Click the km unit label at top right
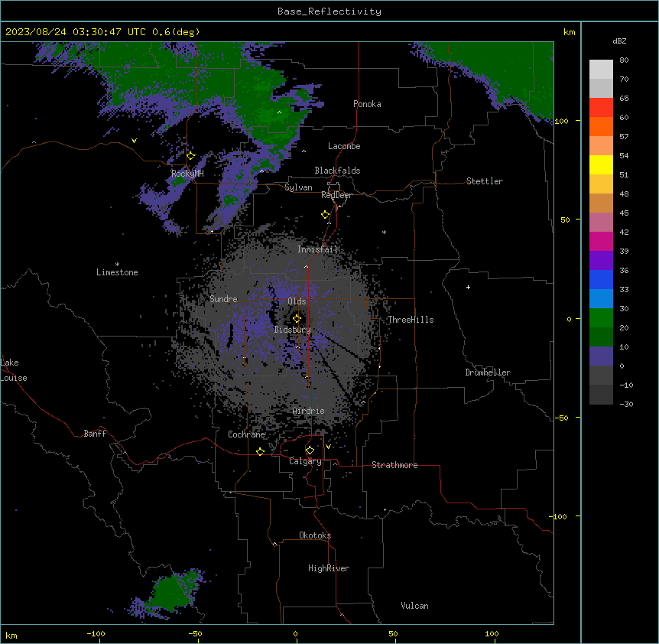This screenshot has width=659, height=644. point(570,32)
